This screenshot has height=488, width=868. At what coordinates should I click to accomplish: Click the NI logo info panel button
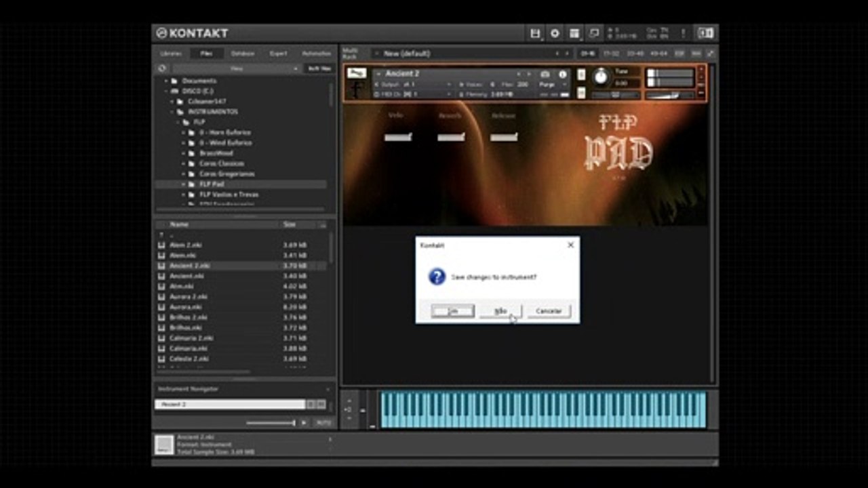(705, 33)
